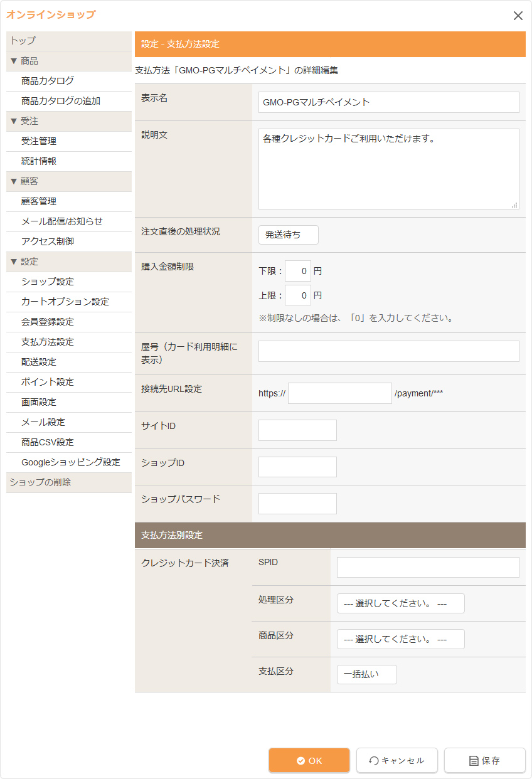The width and height of the screenshot is (532, 779).
Task: Collapse the 受注 section in sidebar
Action: [x=24, y=121]
